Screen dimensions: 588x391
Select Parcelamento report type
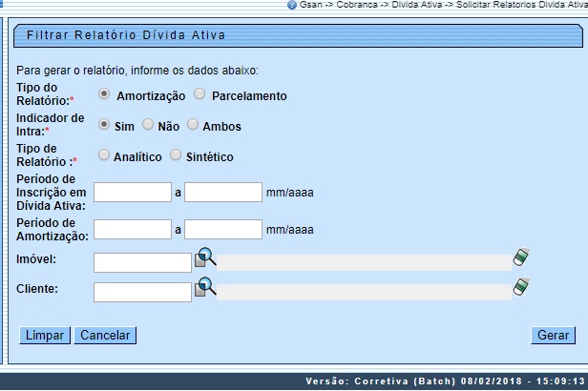[199, 93]
